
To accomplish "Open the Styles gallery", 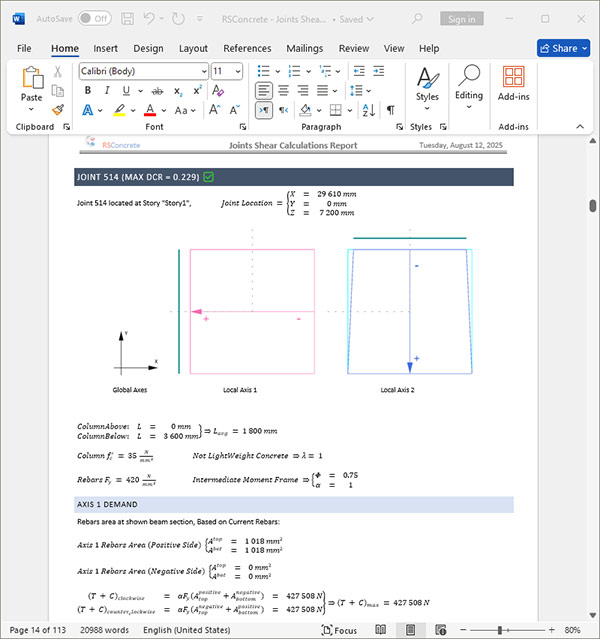I will pos(427,88).
